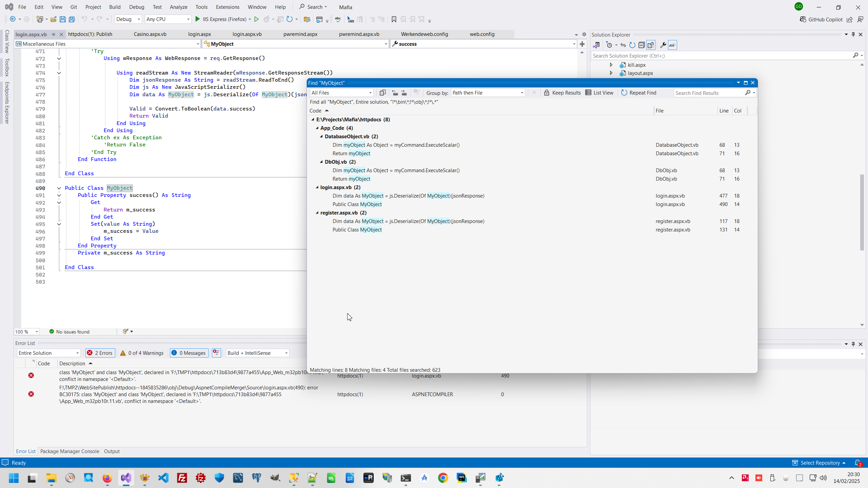Click the Save All toolbar icon
Screen dimensions: 868x488
point(72,19)
